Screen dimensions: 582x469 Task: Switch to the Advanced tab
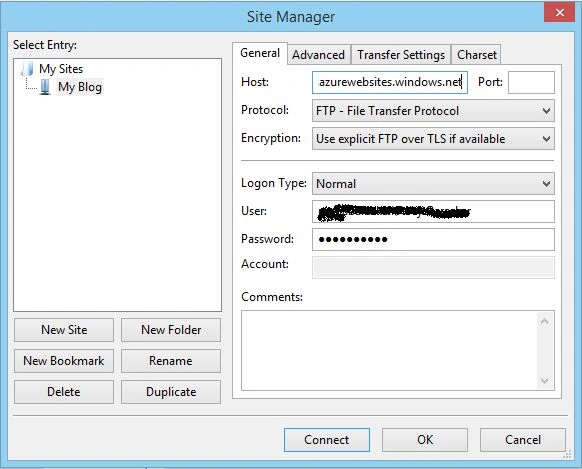click(318, 55)
